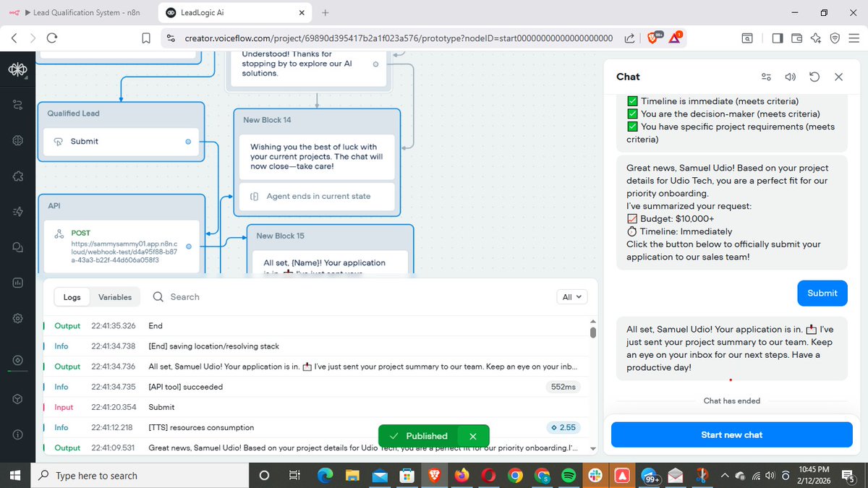Open the All log filter dropdown
The image size is (868, 488).
(x=571, y=297)
